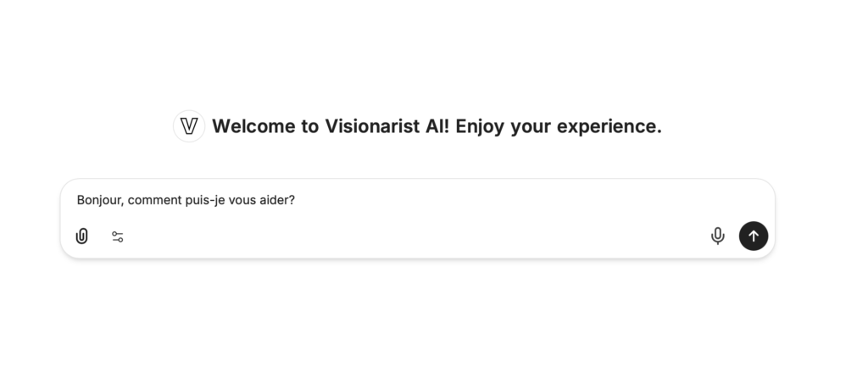Submit the message with the up arrow

point(754,236)
